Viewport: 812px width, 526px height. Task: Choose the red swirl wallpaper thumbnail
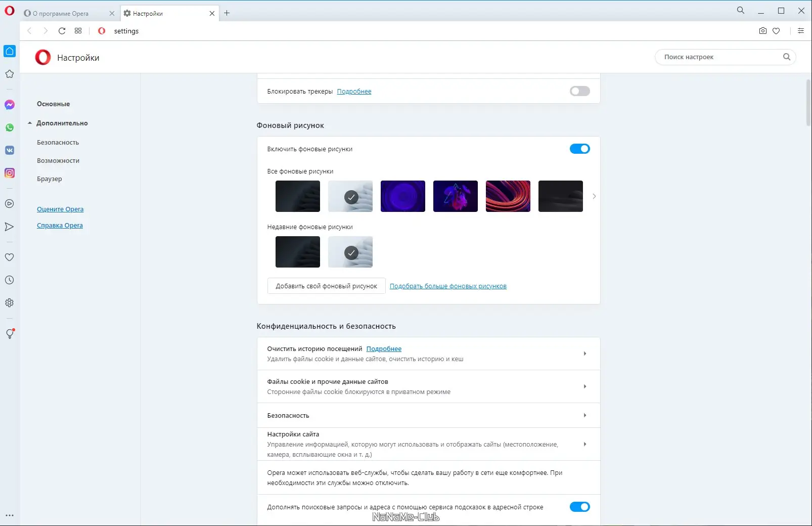tap(508, 196)
